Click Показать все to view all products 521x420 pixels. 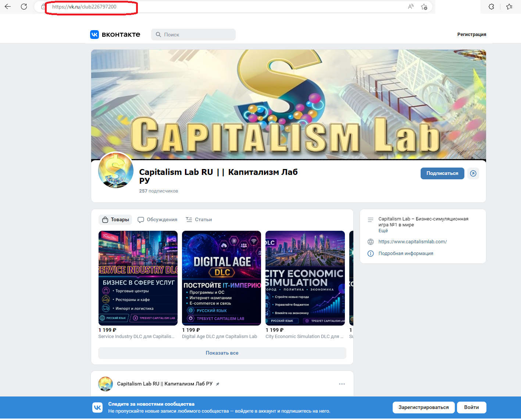coord(222,353)
